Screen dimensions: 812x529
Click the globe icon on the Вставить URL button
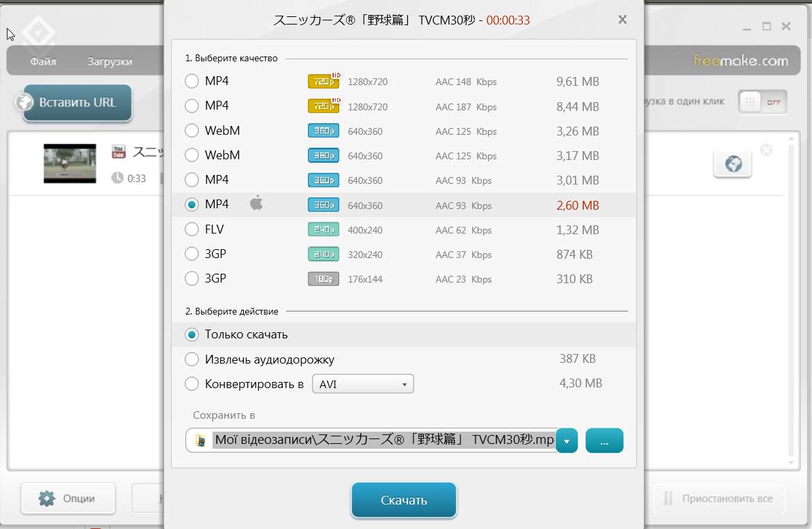25,102
